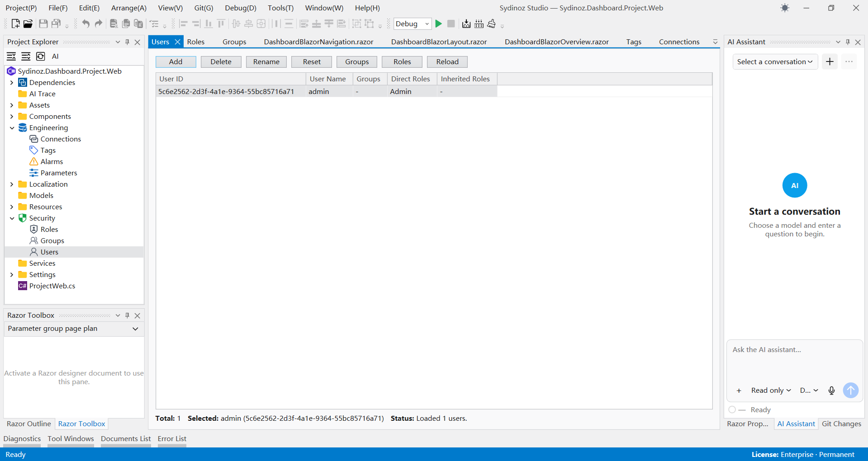This screenshot has height=461, width=868.
Task: Start a new conversation with plus icon
Action: 830,61
